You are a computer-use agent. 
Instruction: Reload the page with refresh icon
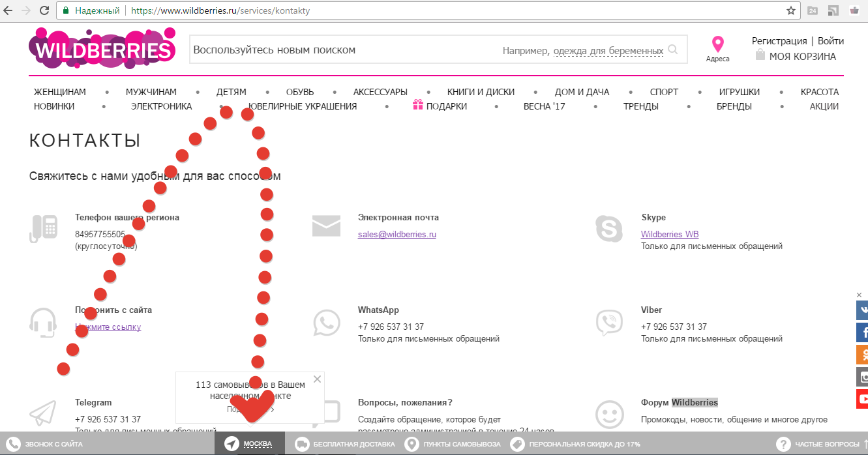click(44, 10)
